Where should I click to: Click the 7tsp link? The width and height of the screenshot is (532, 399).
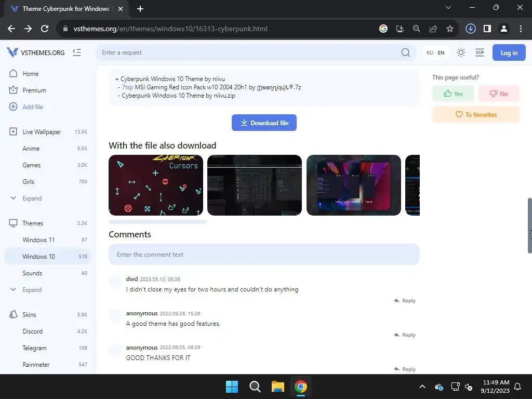click(x=128, y=87)
